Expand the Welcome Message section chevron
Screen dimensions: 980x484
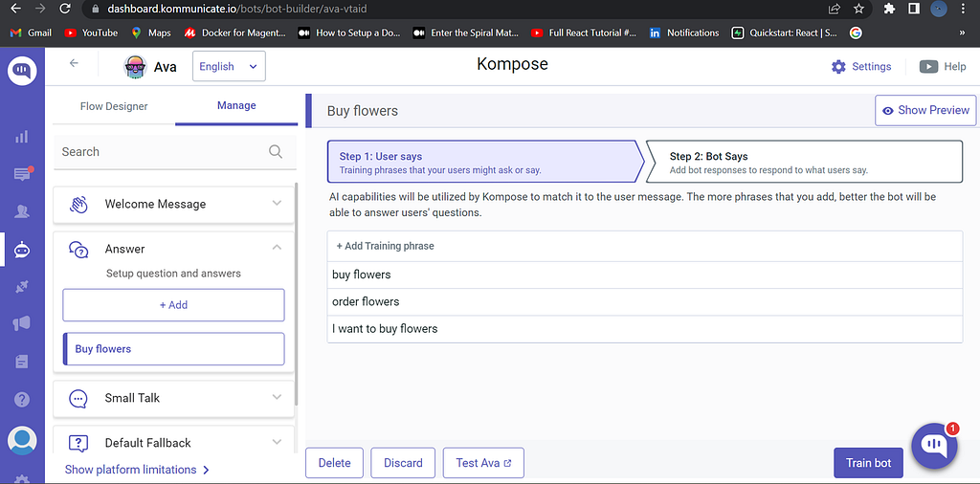[x=277, y=203]
